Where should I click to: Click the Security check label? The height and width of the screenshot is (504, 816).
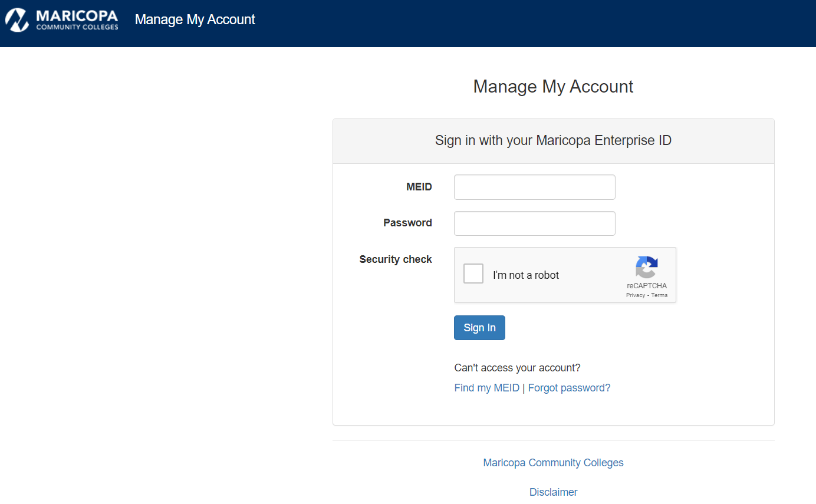(x=396, y=259)
